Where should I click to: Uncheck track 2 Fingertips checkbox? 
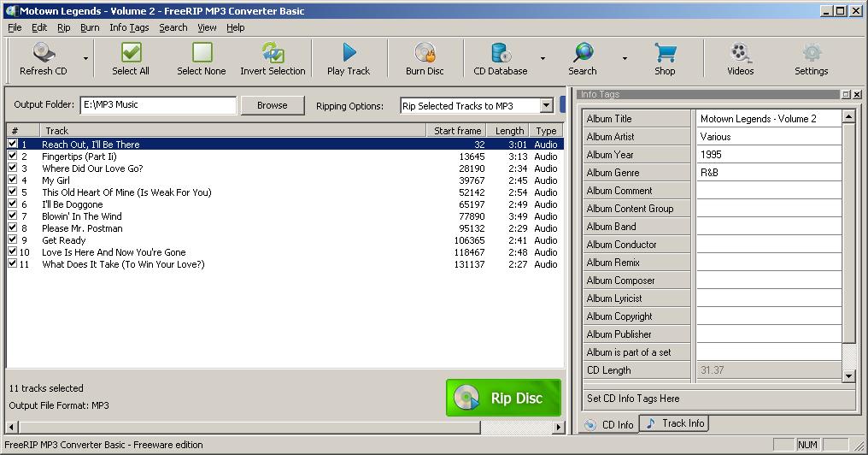(x=13, y=156)
